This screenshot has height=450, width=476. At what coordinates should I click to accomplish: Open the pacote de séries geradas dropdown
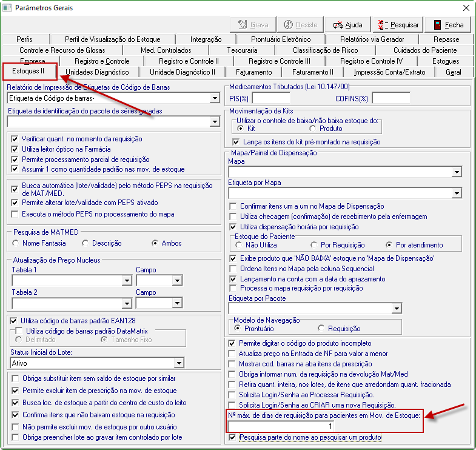point(215,122)
